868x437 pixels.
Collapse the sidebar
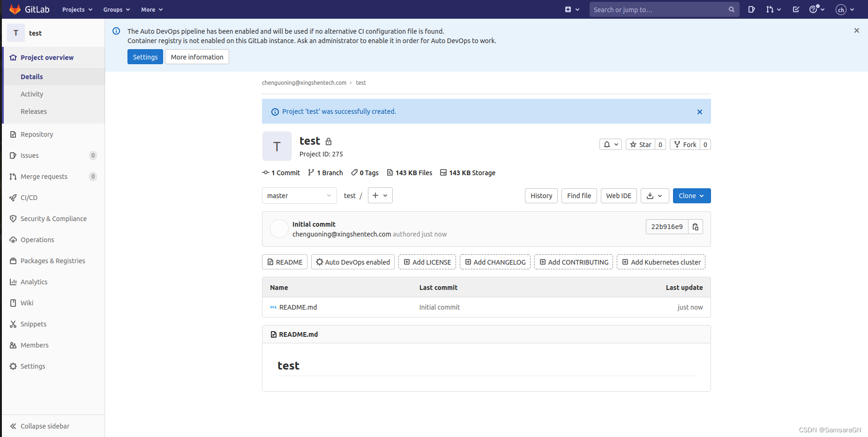53,426
